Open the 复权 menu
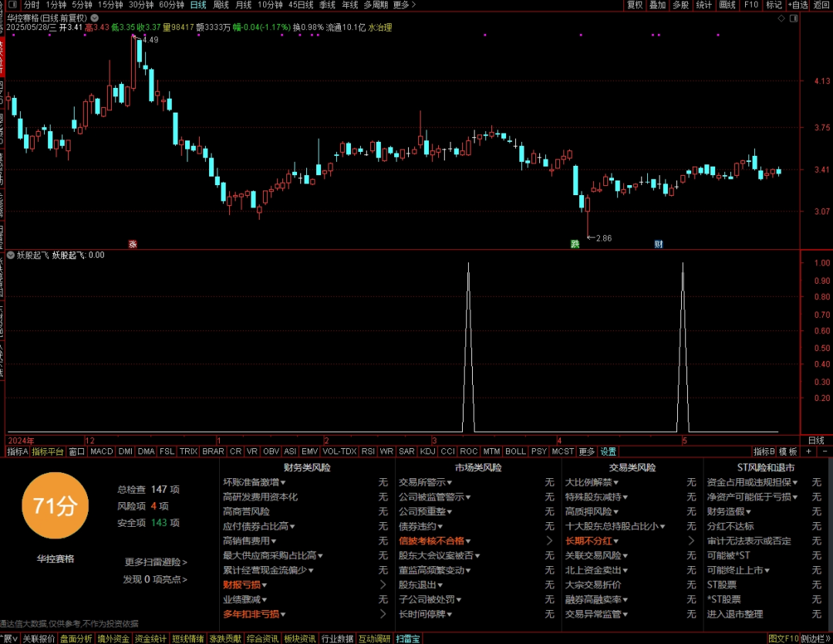This screenshot has height=644, width=833. click(635, 5)
